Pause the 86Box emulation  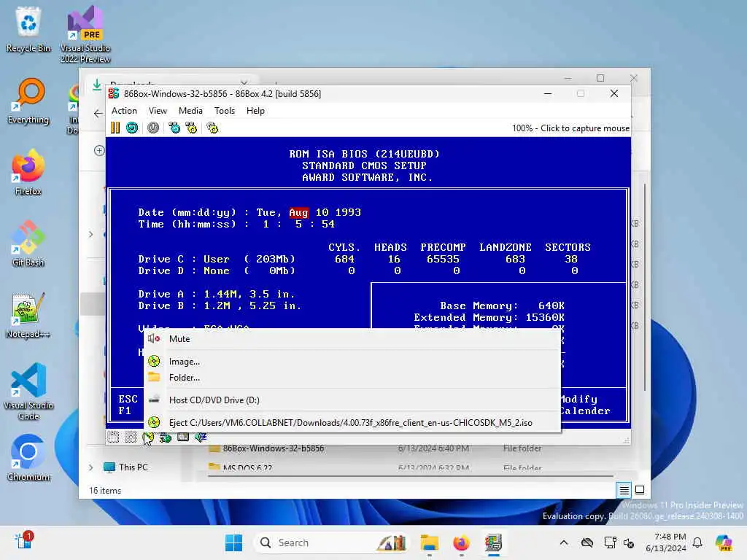coord(115,128)
